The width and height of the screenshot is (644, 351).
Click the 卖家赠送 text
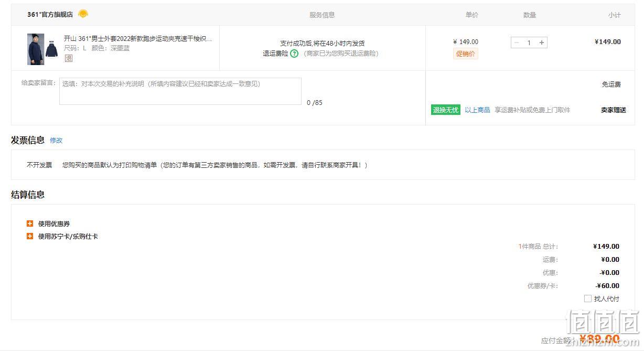click(x=614, y=110)
